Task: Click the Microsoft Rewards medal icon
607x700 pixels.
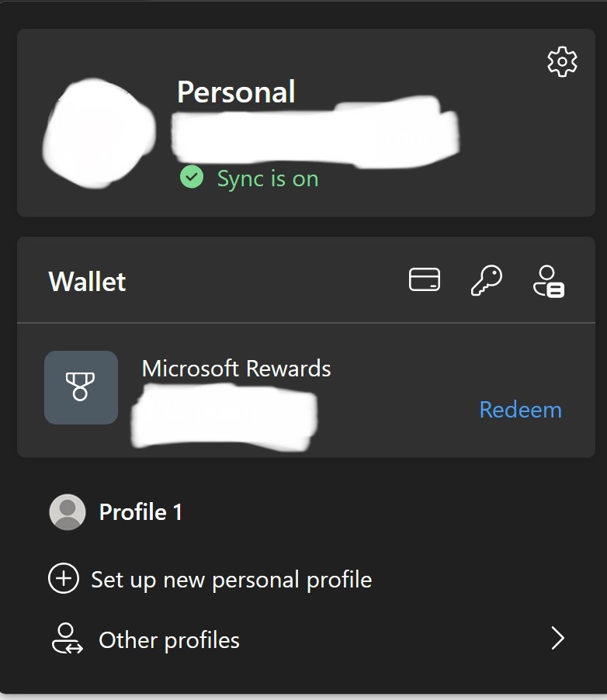Action: (81, 387)
